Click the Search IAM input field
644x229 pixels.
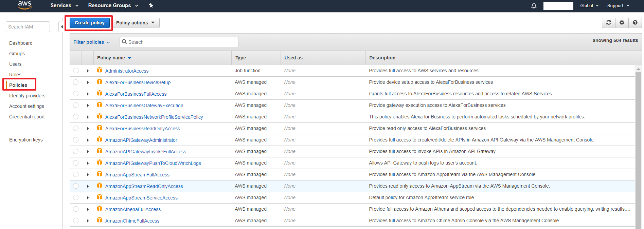click(x=28, y=27)
